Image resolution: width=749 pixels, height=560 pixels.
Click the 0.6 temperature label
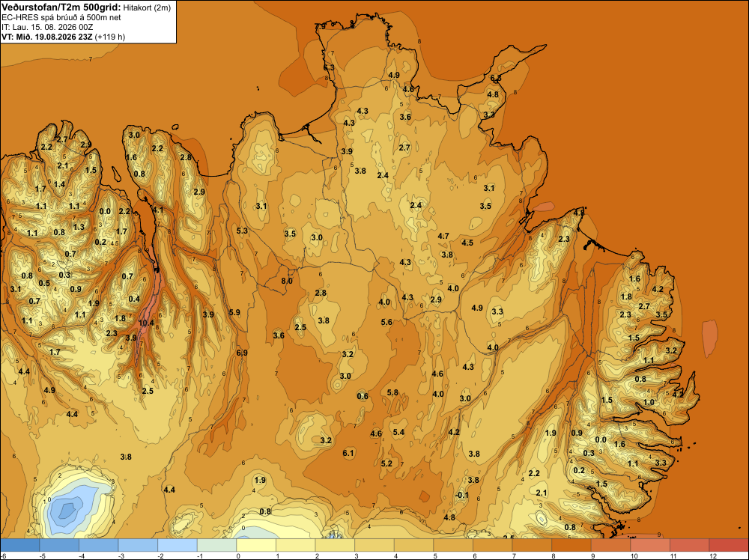tap(363, 396)
